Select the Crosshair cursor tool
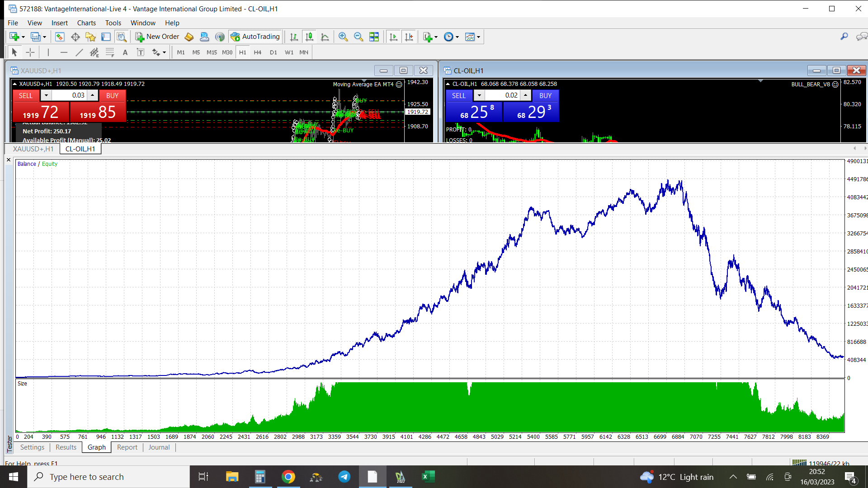The image size is (868, 488). [30, 52]
